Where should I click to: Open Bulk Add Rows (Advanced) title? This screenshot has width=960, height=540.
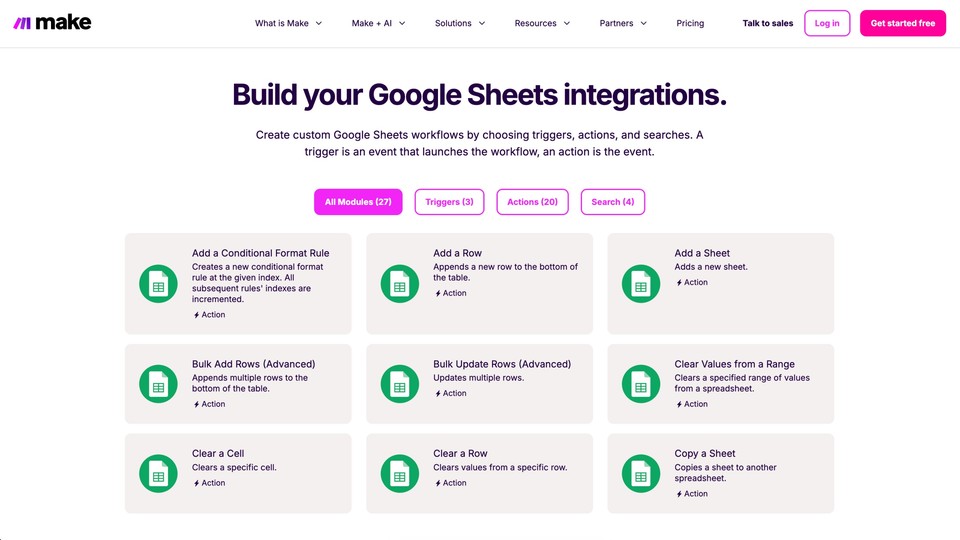(x=253, y=364)
